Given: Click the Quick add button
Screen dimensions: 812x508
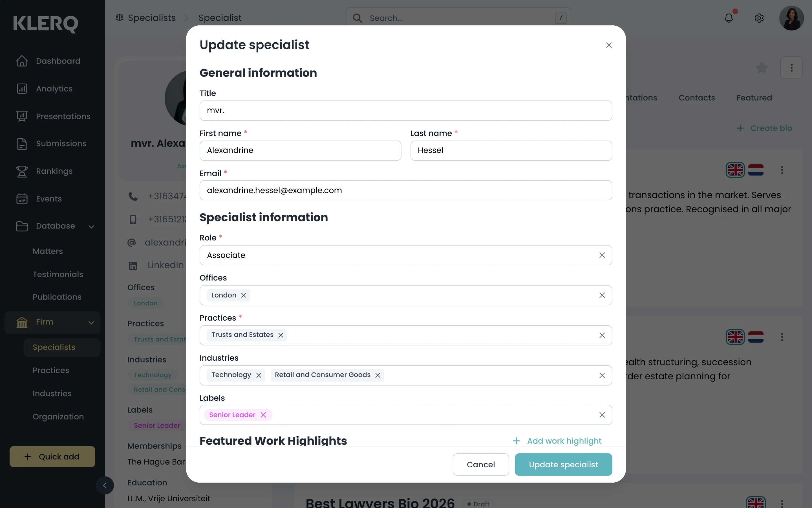Looking at the screenshot, I should click(52, 457).
